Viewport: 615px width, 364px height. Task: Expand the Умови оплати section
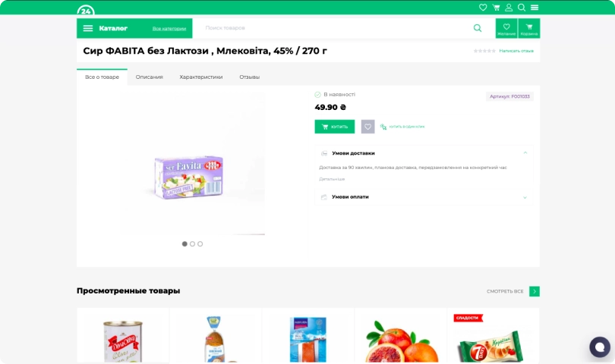coord(525,197)
